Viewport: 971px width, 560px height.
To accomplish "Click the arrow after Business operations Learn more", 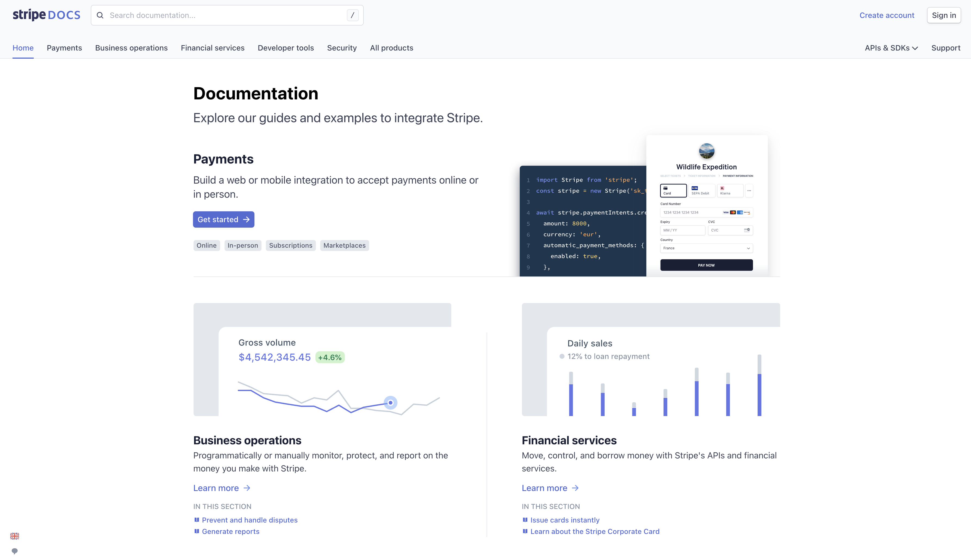I will 247,488.
